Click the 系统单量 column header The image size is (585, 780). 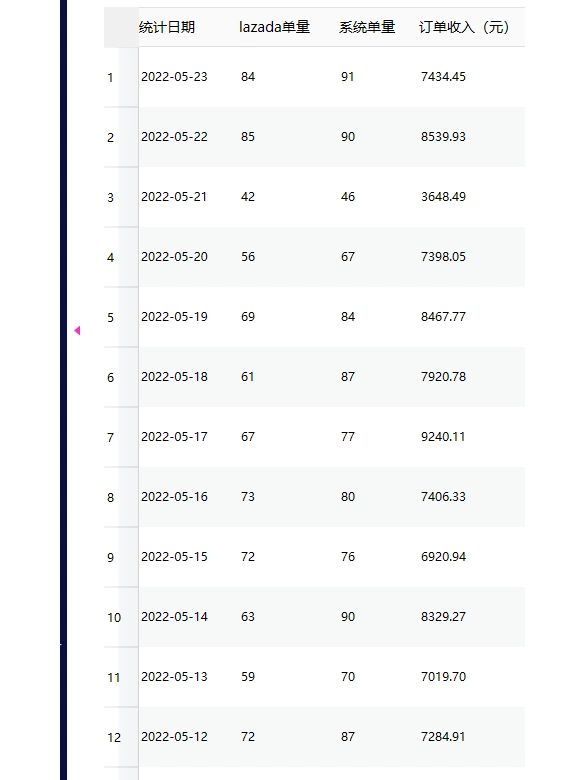pyautogui.click(x=367, y=27)
